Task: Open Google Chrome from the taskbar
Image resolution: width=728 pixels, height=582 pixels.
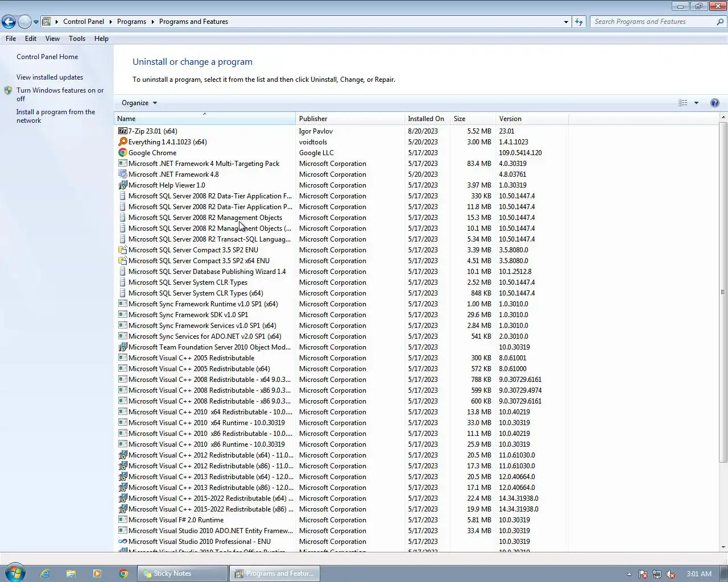Action: coord(123,573)
